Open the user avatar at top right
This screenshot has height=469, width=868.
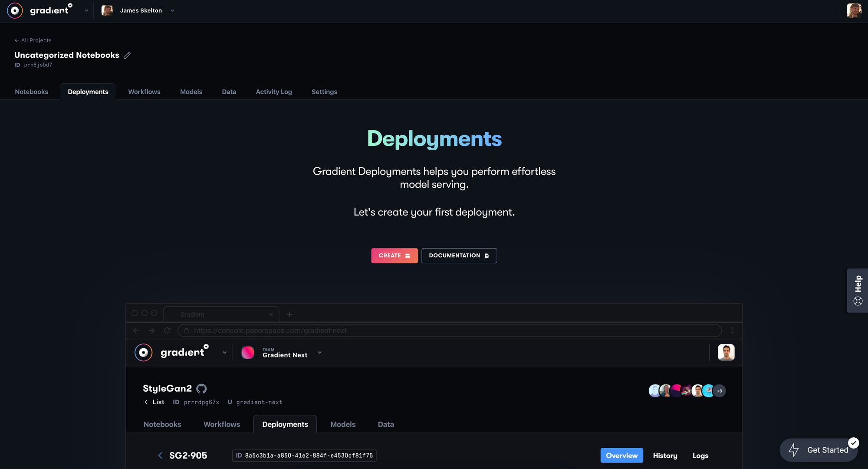tap(854, 10)
